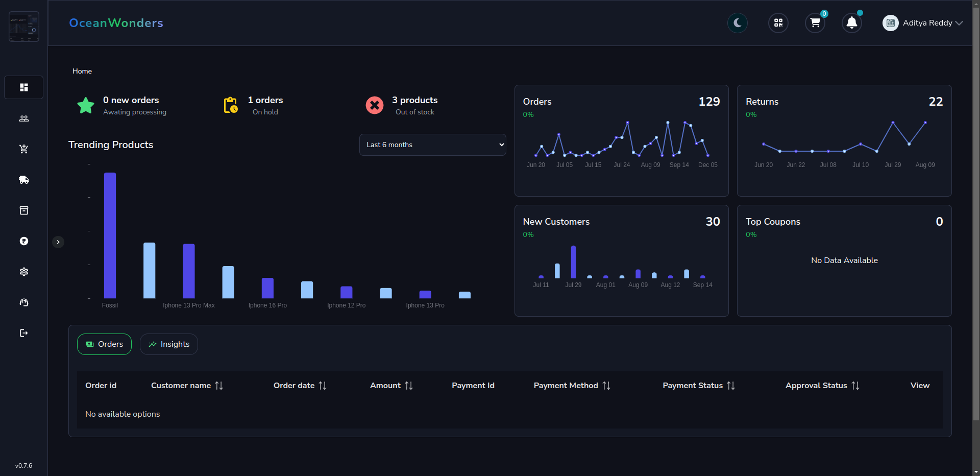Switch to the Insights tab
This screenshot has width=980, height=476.
coord(169,344)
